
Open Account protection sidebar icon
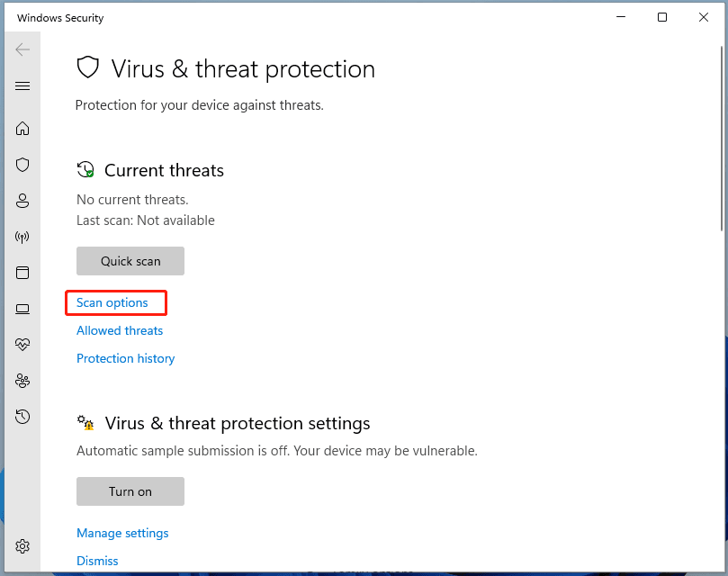(x=22, y=201)
